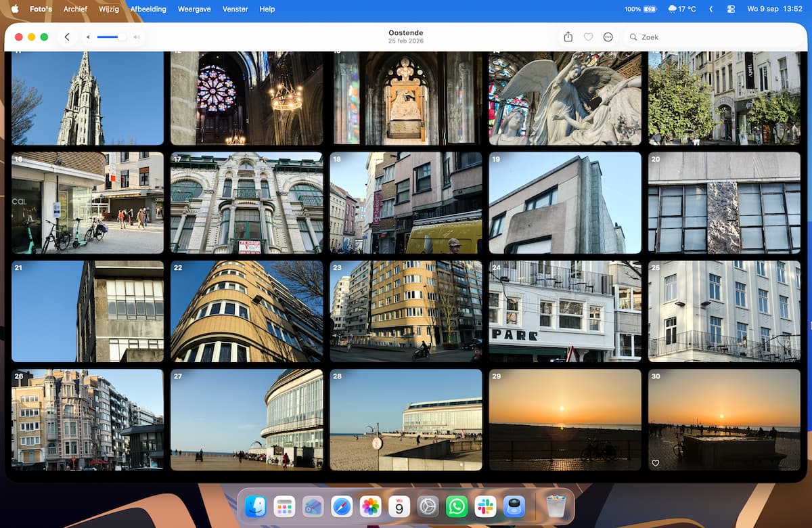Click the large zoom-in icon beside slider
The image size is (812, 528).
click(137, 37)
